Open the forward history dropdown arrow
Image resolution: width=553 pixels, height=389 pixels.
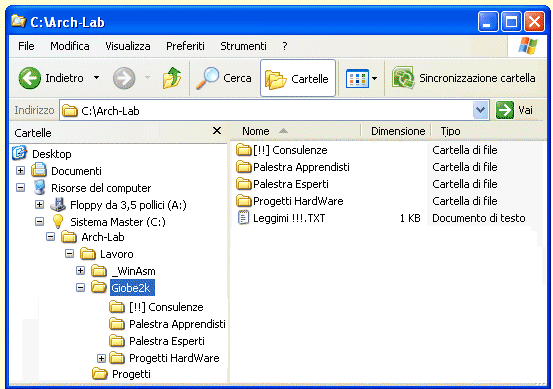[147, 78]
